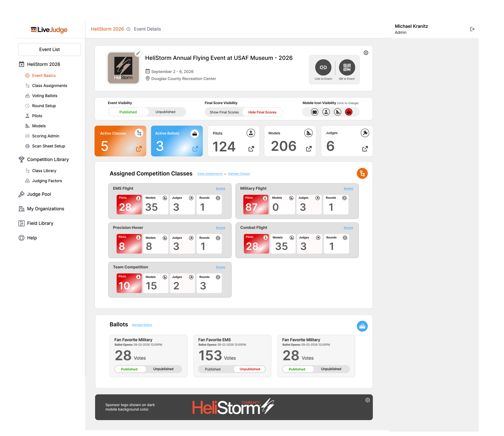Viewport: 504px width, 436px height.
Task: Switch Final Score Visibility to Show Final Scores
Action: (x=224, y=112)
